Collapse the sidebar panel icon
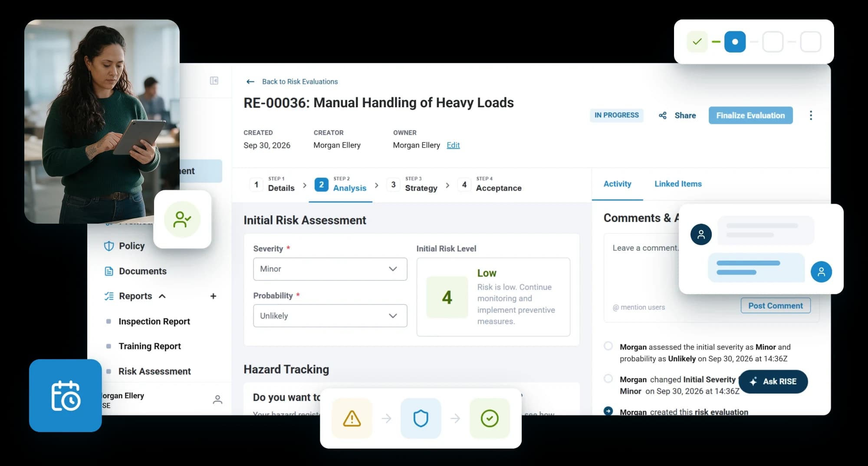The width and height of the screenshot is (868, 466). [x=214, y=81]
